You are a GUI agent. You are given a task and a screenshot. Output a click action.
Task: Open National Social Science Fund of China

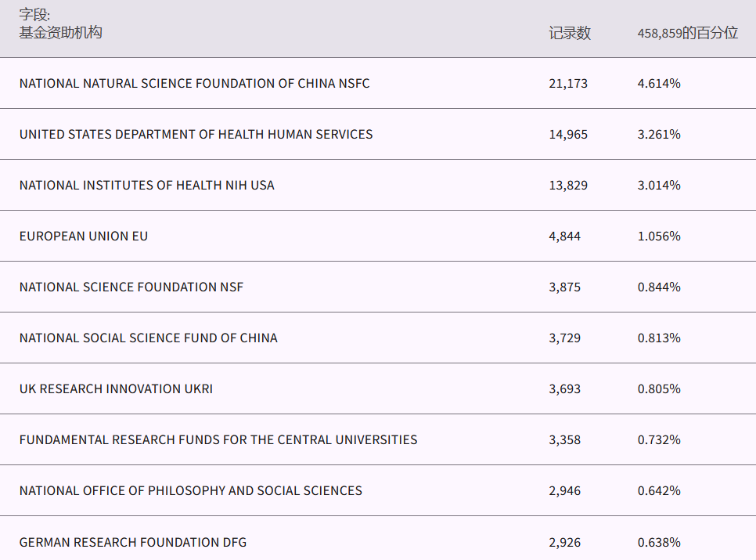pos(148,338)
